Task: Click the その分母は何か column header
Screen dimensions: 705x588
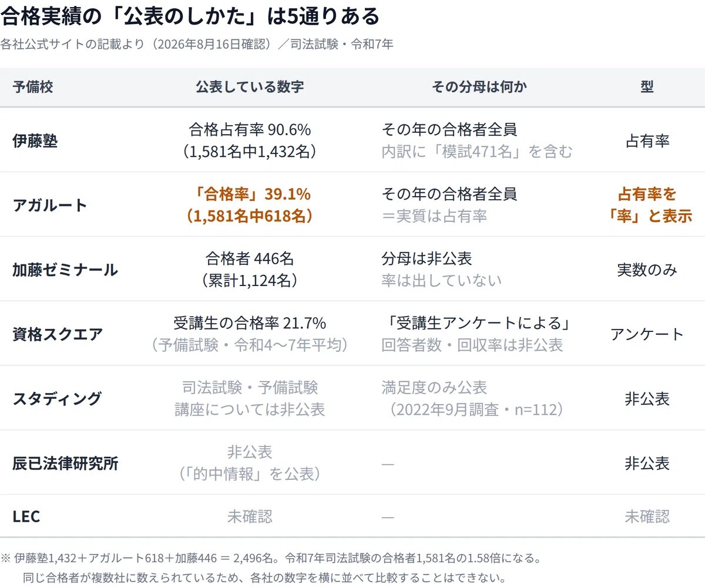Action: (x=479, y=87)
